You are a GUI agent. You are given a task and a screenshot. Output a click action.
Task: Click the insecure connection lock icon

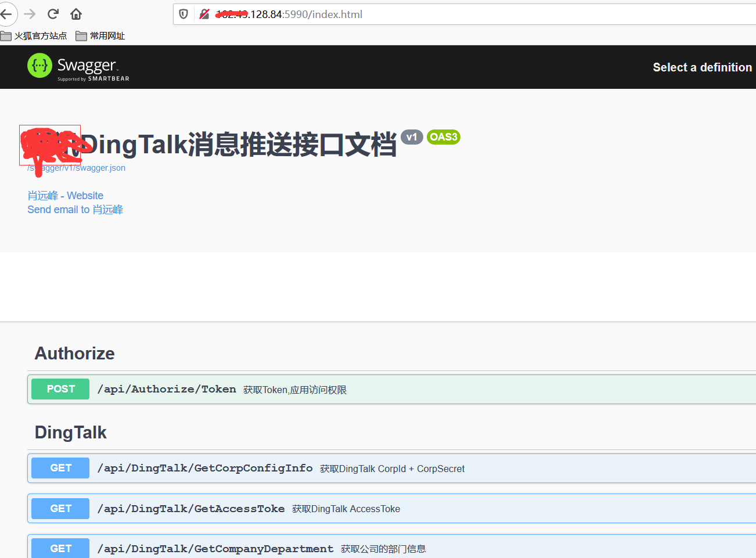[x=204, y=14]
